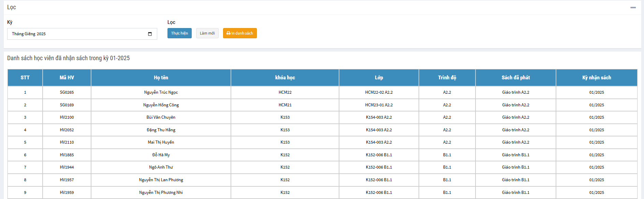Click class HCM23-01 A2.2 cell
Screen dimensions: 644x199
[x=379, y=105]
